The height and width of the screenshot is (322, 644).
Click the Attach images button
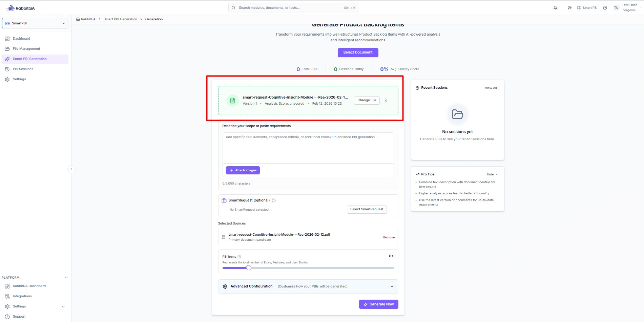243,170
